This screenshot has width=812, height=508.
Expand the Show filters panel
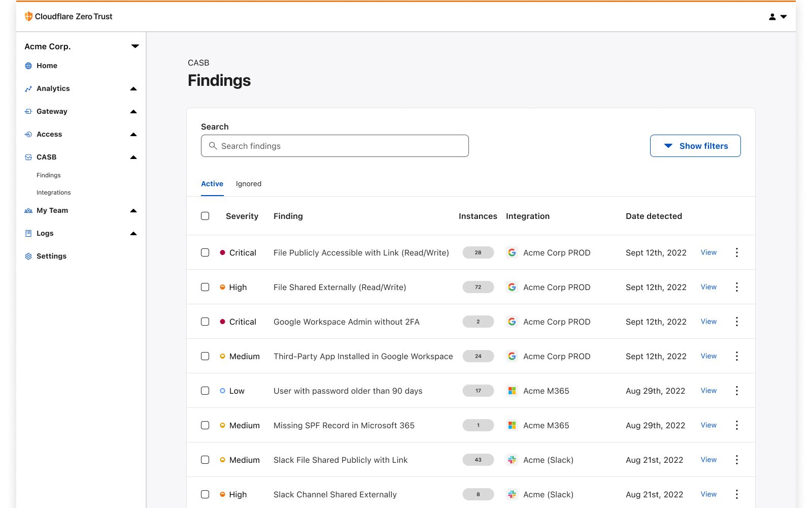(695, 146)
